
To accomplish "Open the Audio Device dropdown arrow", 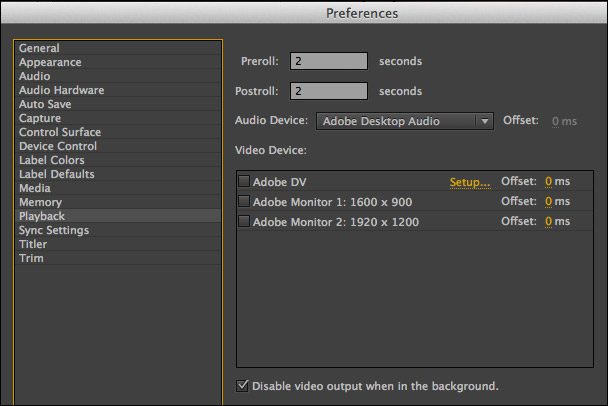I will 484,121.
